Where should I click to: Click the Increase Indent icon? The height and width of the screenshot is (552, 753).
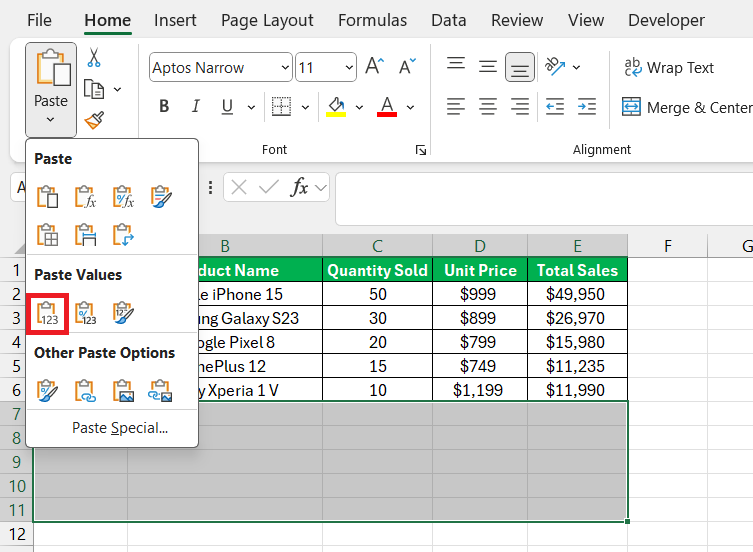click(587, 107)
